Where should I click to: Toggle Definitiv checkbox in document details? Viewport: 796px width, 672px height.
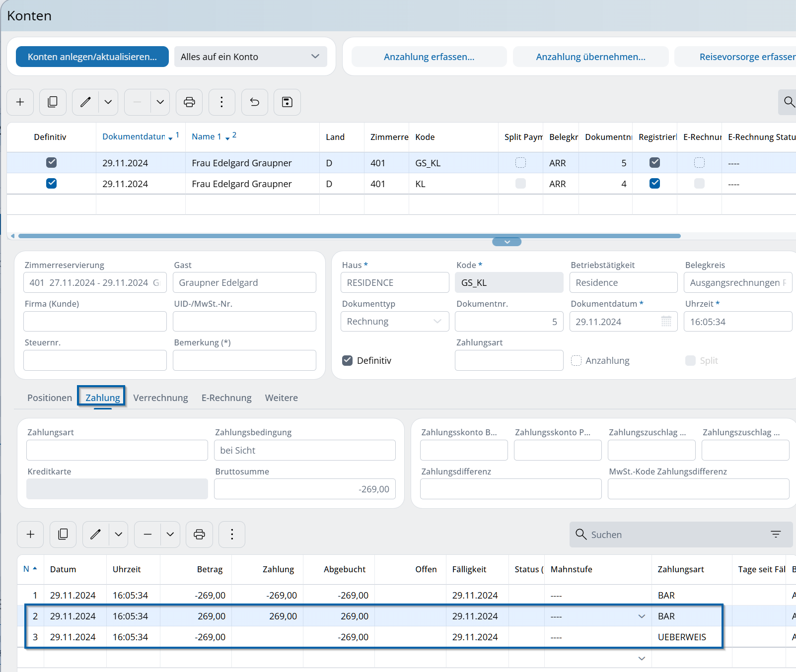[348, 361]
